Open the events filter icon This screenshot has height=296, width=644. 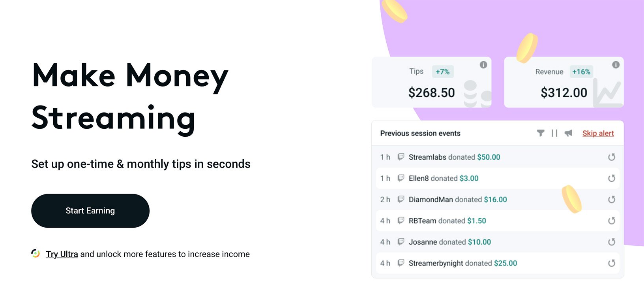click(x=541, y=133)
